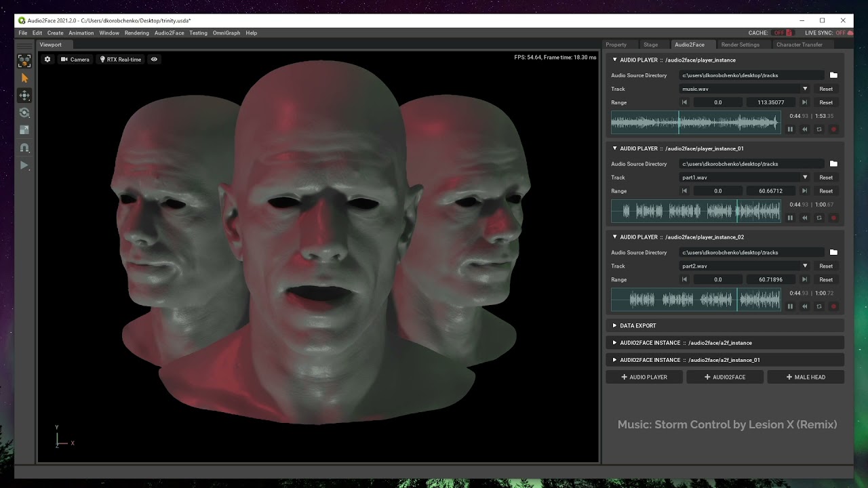The height and width of the screenshot is (488, 868).
Task: Rewind the music.wav player
Action: coord(805,129)
